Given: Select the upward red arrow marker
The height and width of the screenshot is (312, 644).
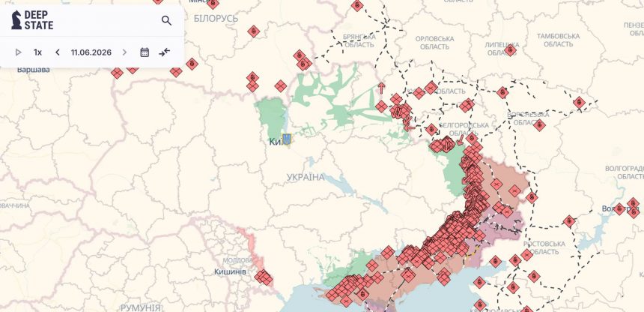Looking at the screenshot, I should click(x=382, y=88).
